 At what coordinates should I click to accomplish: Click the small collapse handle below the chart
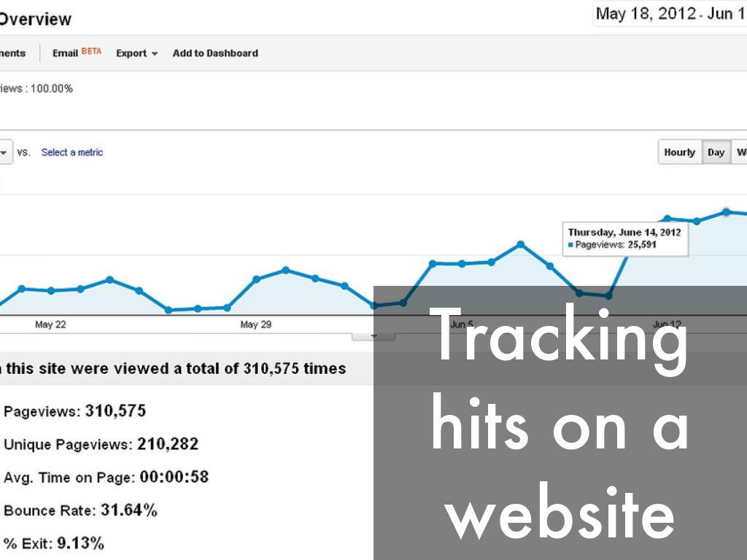(x=373, y=336)
